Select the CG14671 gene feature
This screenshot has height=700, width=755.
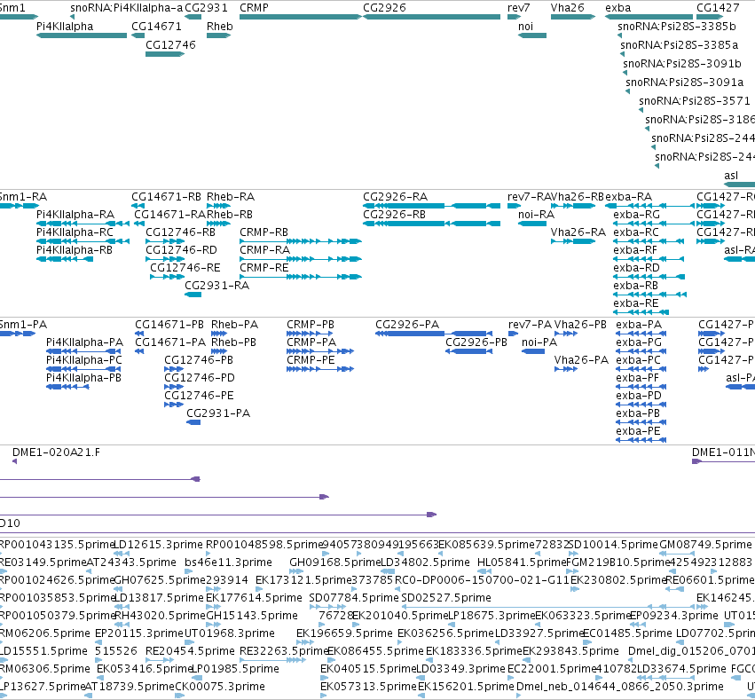tap(138, 35)
